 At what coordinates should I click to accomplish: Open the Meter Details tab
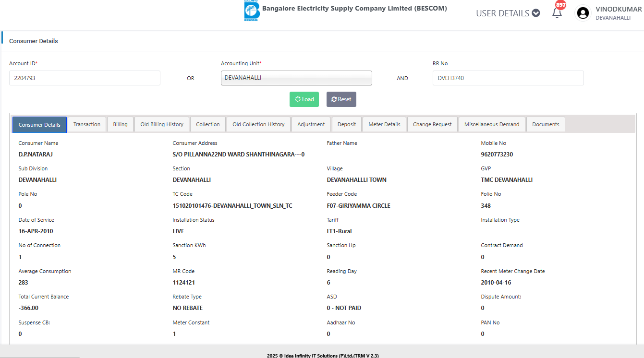coord(384,124)
